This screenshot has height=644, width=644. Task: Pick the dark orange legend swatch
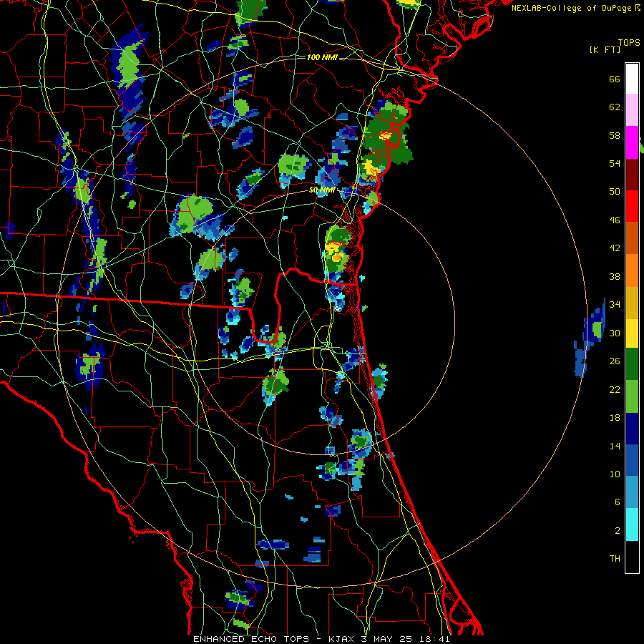pos(632,238)
